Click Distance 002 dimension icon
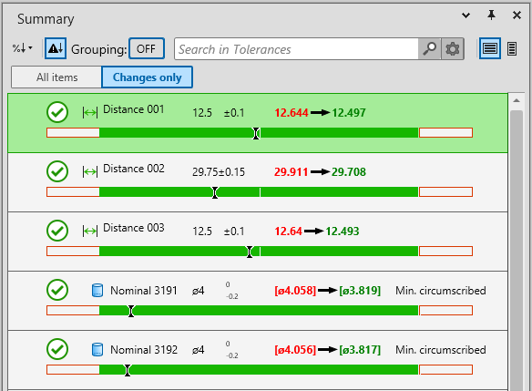 coord(90,172)
